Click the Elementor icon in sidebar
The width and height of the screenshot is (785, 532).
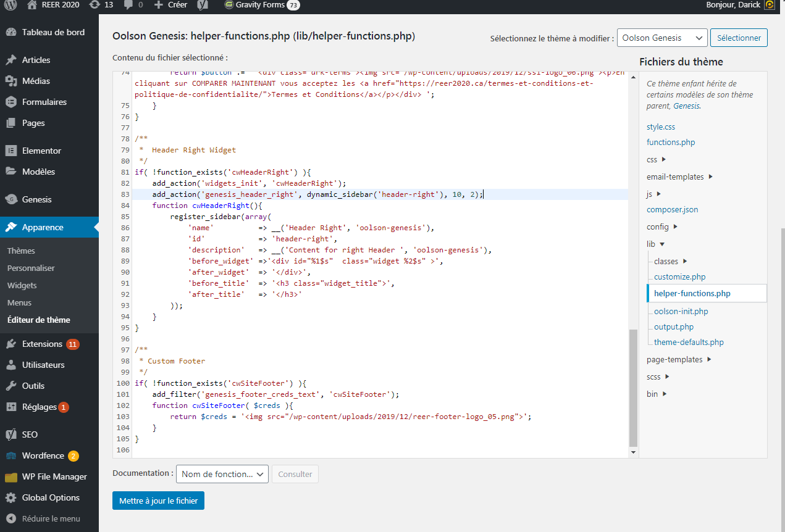(11, 151)
